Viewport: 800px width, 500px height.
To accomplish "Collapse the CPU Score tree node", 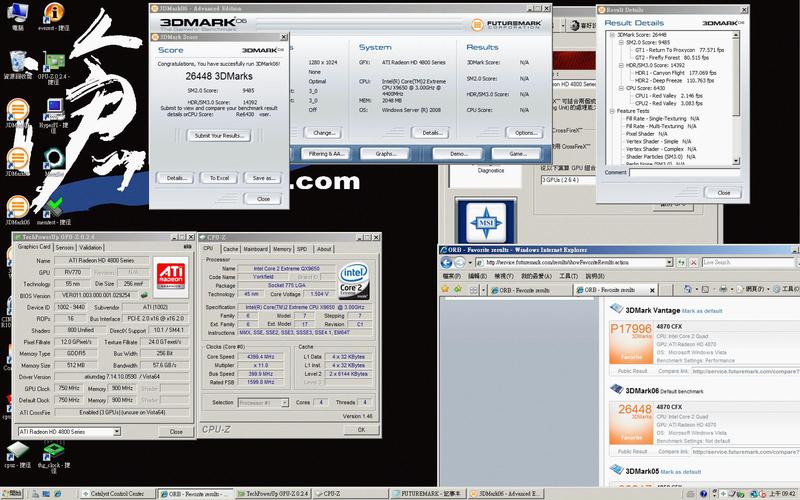I will pyautogui.click(x=621, y=88).
